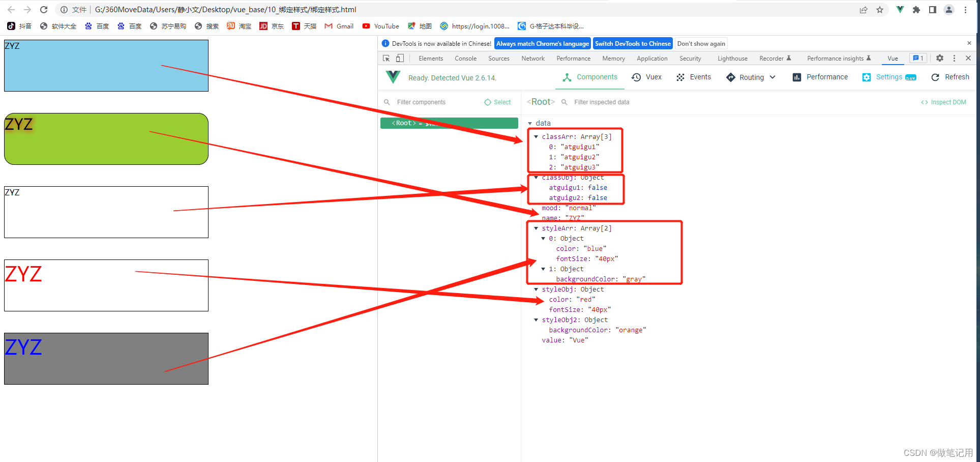Click Switch DevTools to Chinese button

[x=633, y=44]
